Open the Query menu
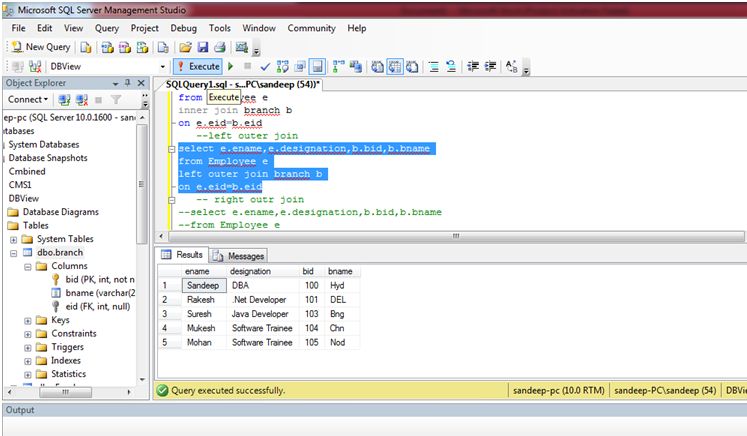Image resolution: width=747 pixels, height=436 pixels. pos(106,28)
